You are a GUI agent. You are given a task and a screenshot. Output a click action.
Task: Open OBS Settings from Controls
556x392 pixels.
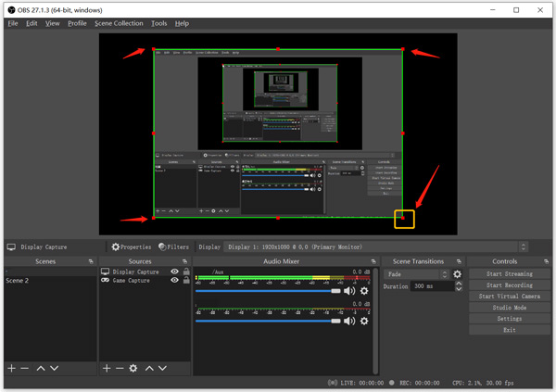[x=510, y=319]
